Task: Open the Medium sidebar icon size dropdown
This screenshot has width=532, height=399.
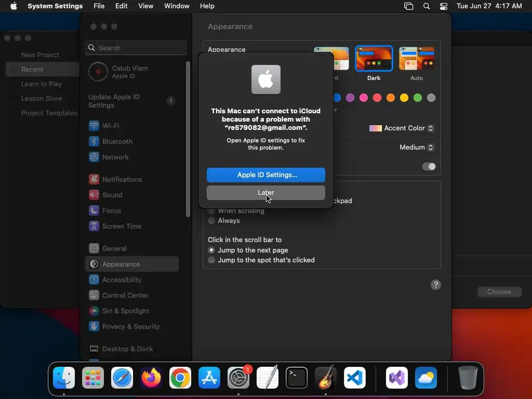Action: coord(417,147)
